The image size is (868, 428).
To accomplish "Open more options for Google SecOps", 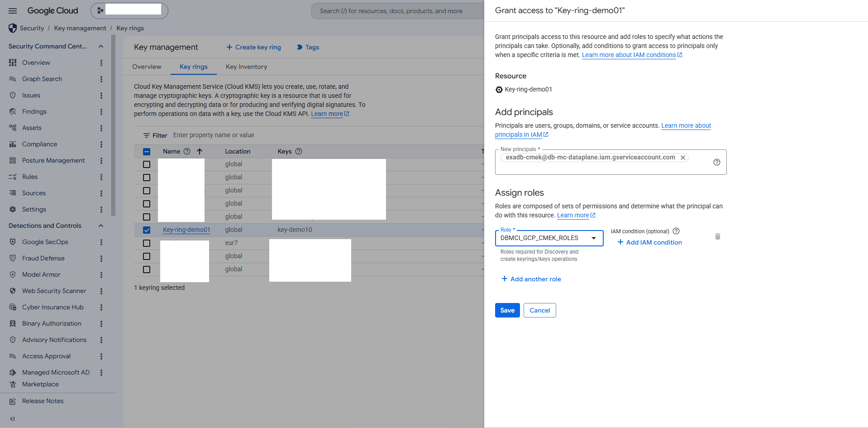I will 101,242.
